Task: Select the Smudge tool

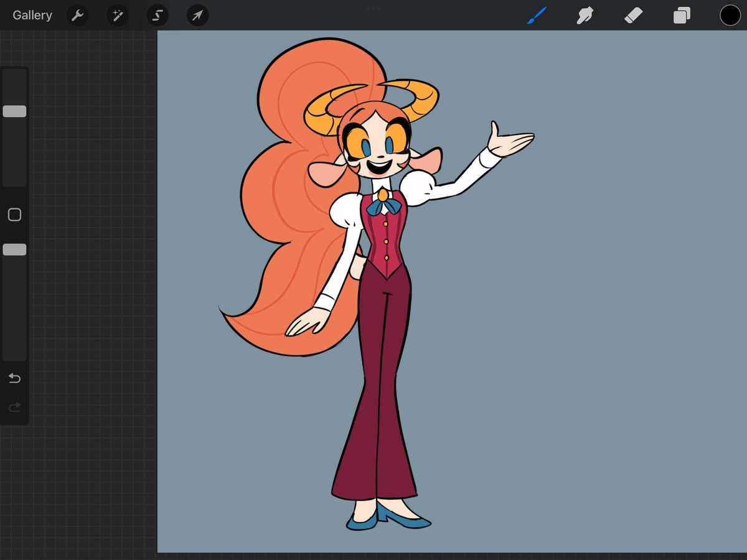Action: click(585, 16)
